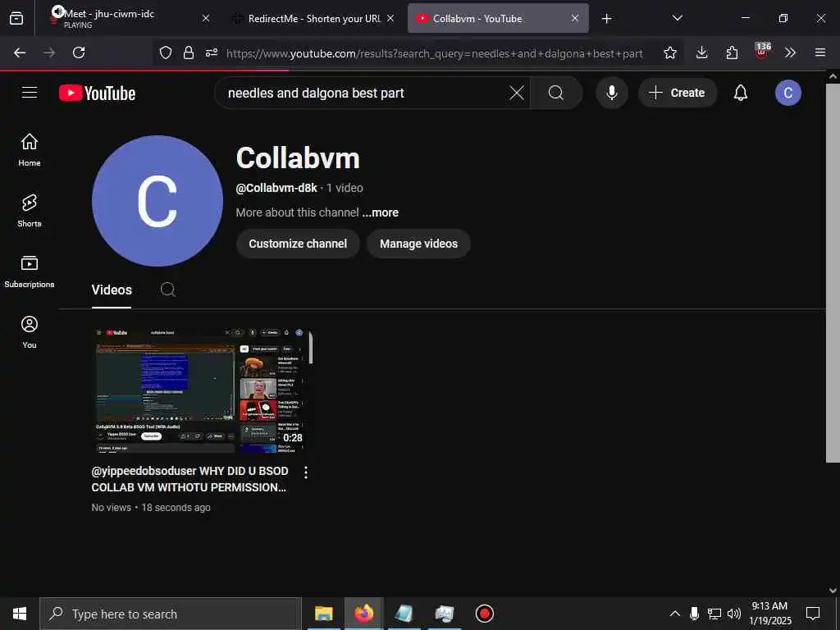The height and width of the screenshot is (630, 840).
Task: Click the system tray network icon
Action: pyautogui.click(x=714, y=614)
